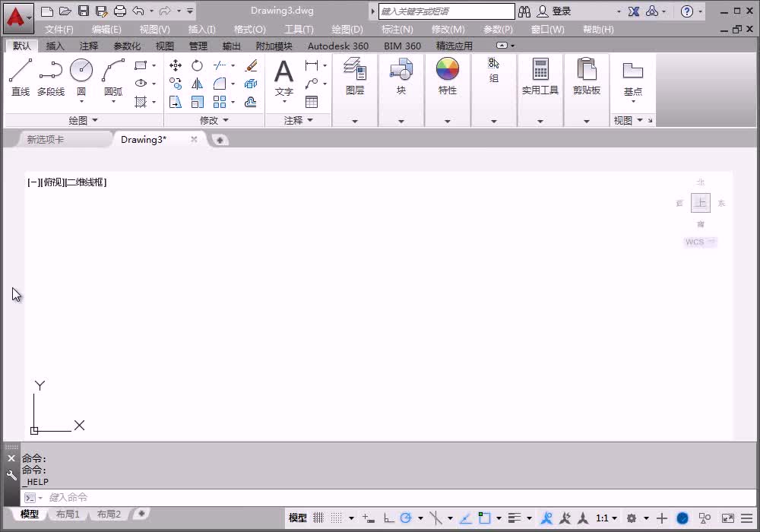
Task: Click the Save icon in quick access toolbar
Action: pos(84,11)
